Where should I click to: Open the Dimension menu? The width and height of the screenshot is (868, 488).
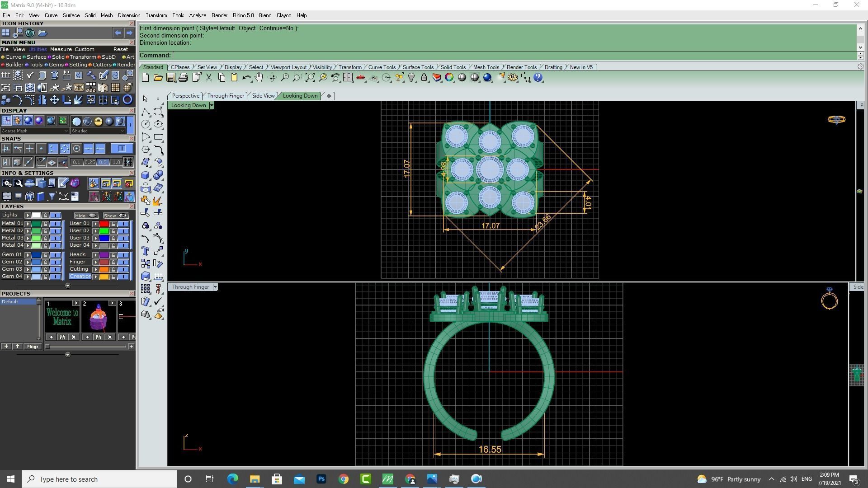pyautogui.click(x=129, y=15)
